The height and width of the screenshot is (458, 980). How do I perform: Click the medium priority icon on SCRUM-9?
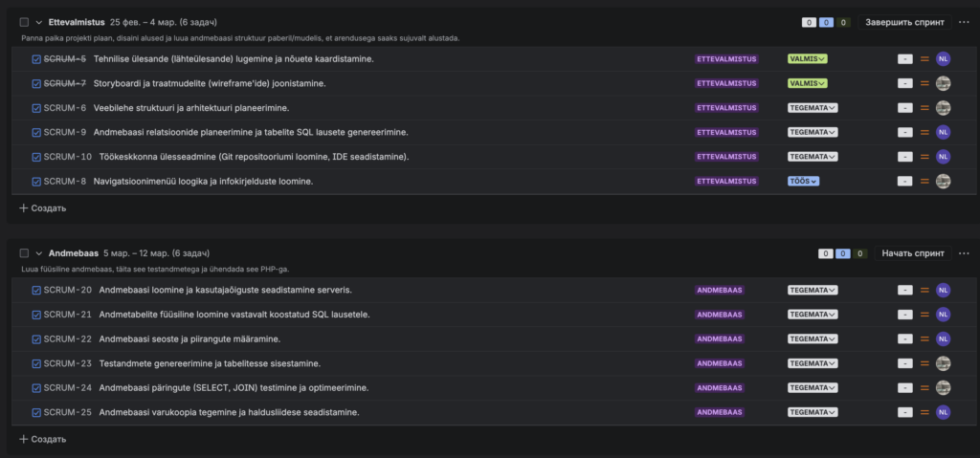pyautogui.click(x=924, y=132)
